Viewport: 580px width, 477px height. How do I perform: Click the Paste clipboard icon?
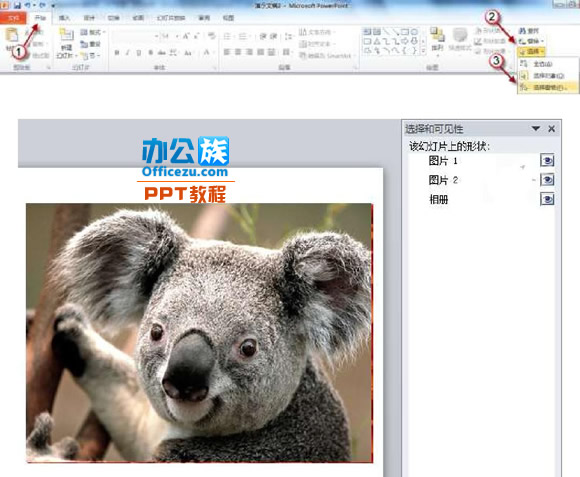point(12,36)
